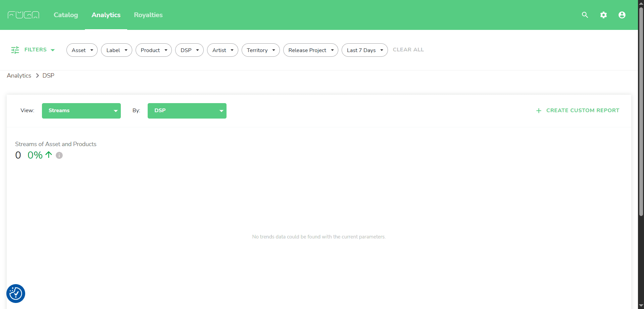Open the settings gear icon
The width and height of the screenshot is (644, 309).
(x=603, y=15)
